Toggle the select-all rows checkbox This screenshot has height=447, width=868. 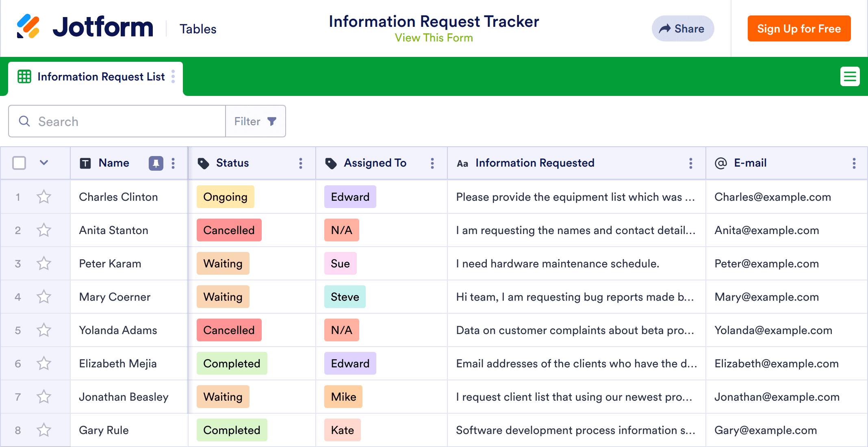coord(19,163)
